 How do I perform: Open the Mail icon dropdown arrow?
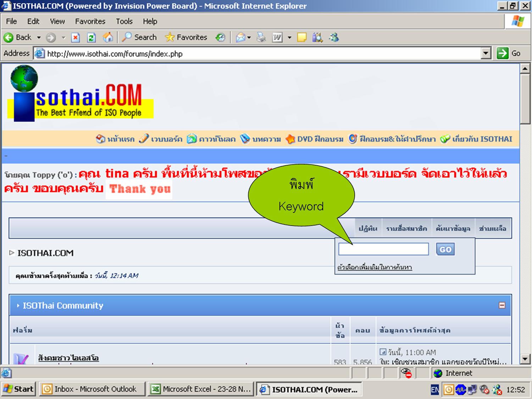[x=249, y=38]
